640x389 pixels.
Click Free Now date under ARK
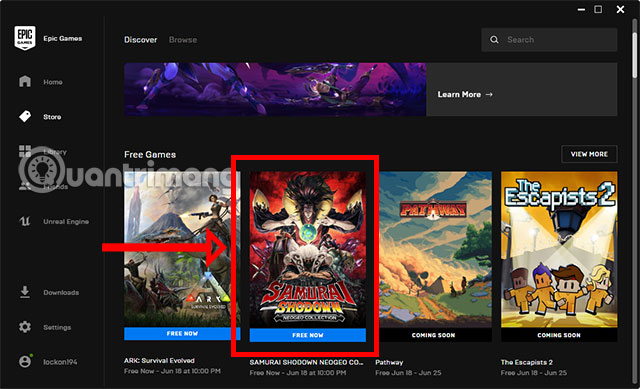pos(172,371)
